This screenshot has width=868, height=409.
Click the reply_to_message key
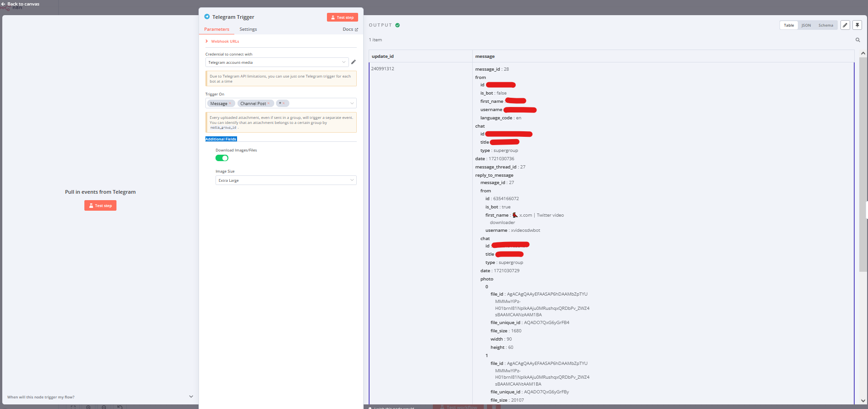coord(494,175)
